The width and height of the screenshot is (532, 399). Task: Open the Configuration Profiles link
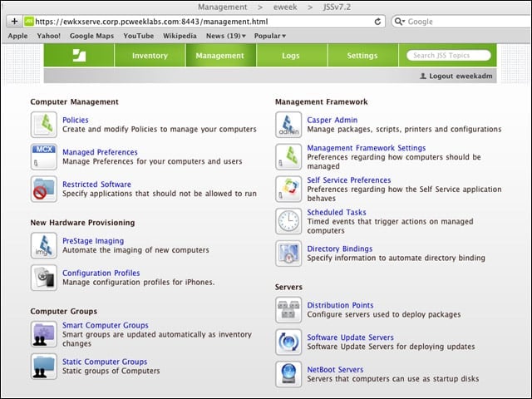[101, 273]
